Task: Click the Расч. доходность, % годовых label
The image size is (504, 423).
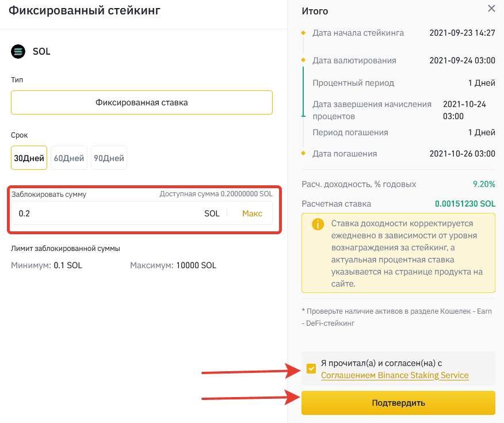Action: pos(358,184)
